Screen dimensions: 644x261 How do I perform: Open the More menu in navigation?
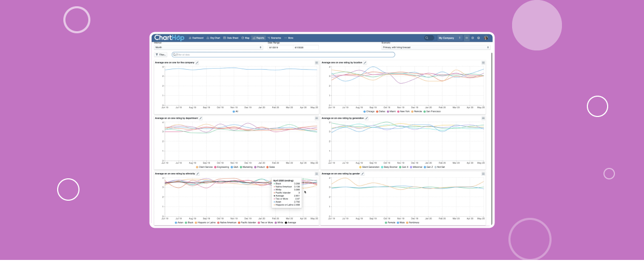click(x=289, y=38)
